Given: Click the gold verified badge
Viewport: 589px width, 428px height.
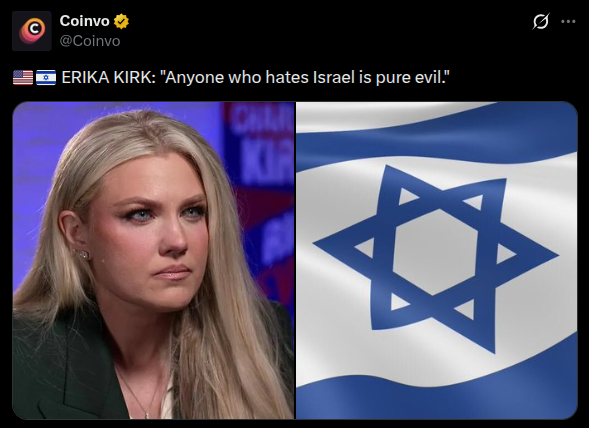Looking at the screenshot, I should point(121,21).
